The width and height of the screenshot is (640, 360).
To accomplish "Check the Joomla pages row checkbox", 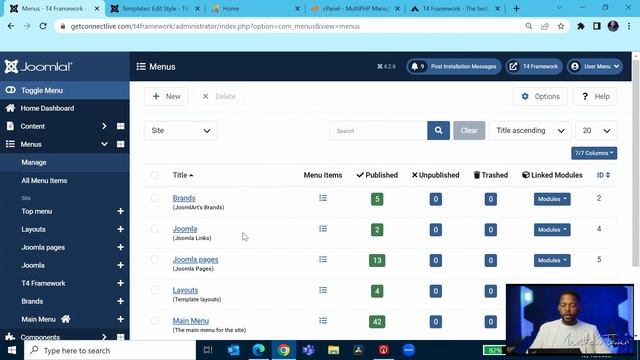I will (155, 260).
